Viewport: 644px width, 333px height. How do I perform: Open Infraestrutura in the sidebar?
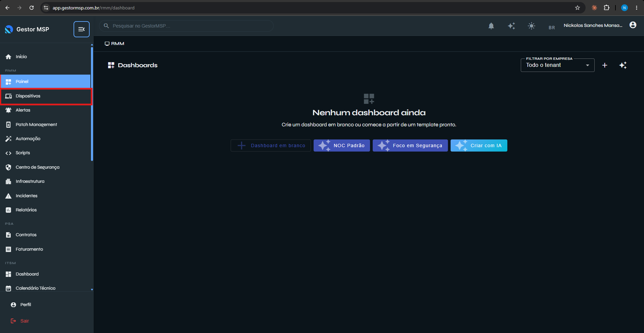pyautogui.click(x=45, y=181)
